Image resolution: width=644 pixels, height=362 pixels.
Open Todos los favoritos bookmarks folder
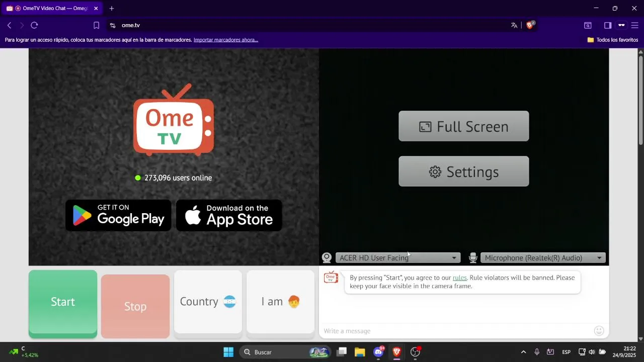[x=613, y=40]
